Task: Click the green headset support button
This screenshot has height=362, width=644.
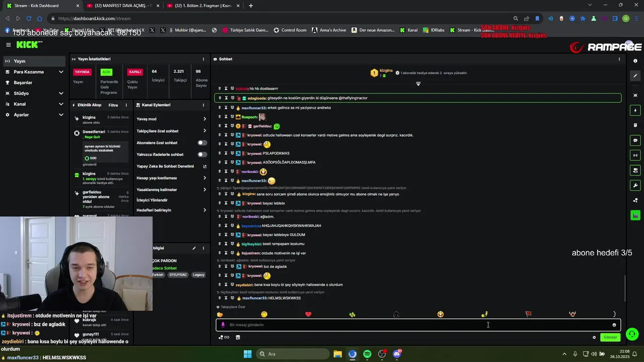Action: (632, 334)
